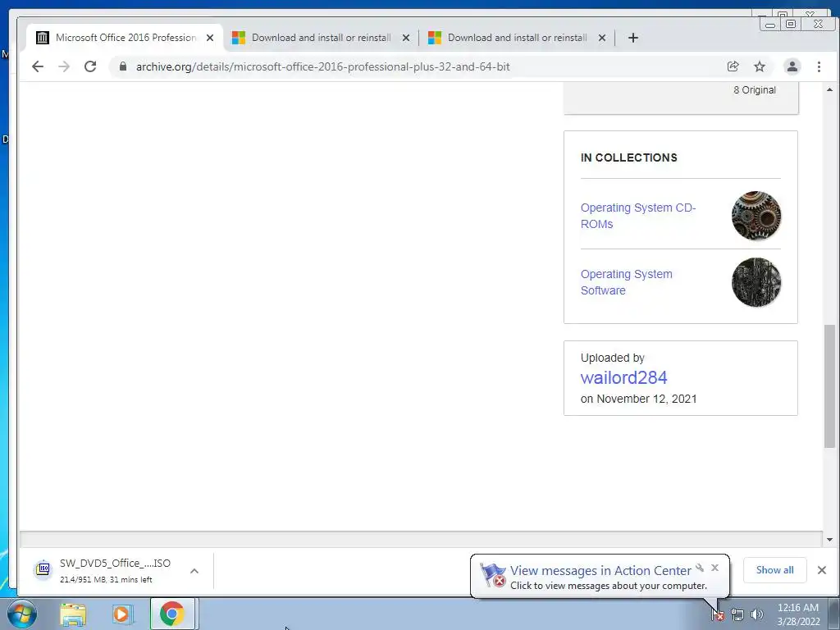The image size is (840, 630).
Task: Click the IN COLLECTIONS heading
Action: coord(629,157)
